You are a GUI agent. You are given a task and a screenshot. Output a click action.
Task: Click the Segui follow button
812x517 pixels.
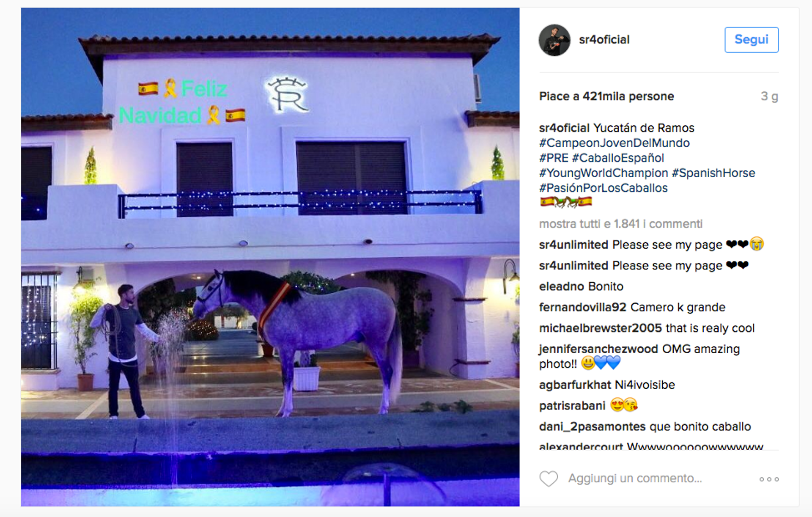tap(751, 40)
